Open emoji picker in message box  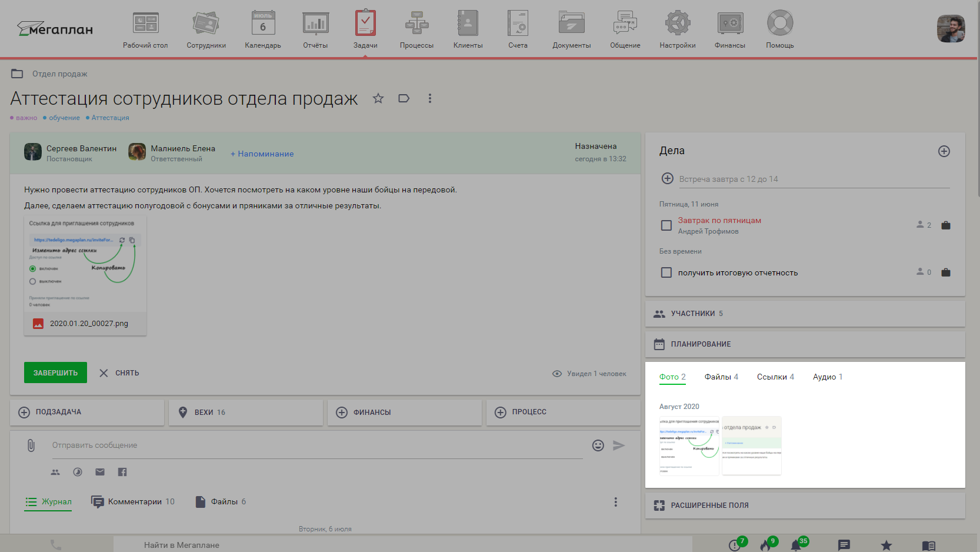[598, 445]
